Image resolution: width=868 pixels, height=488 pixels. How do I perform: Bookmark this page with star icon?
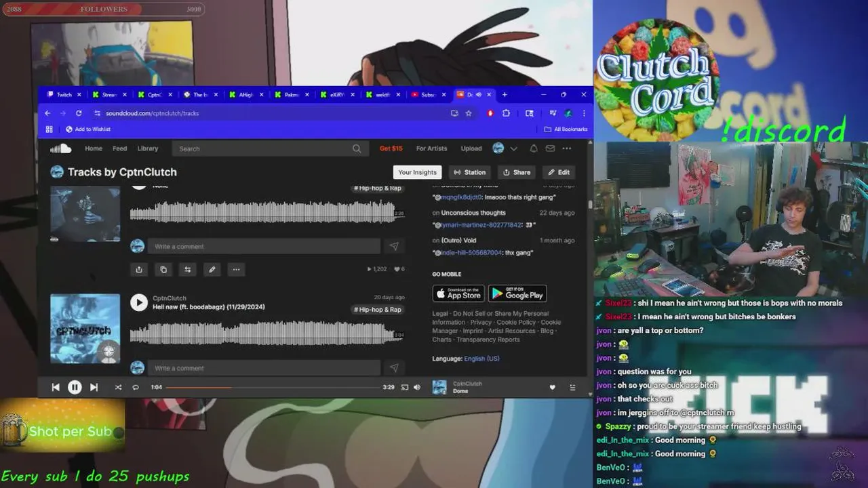pos(469,113)
